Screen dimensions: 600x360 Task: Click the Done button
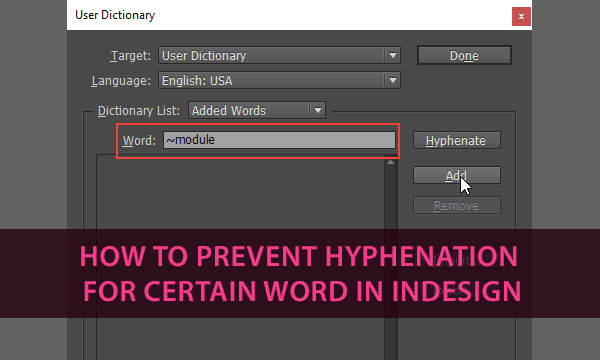464,55
